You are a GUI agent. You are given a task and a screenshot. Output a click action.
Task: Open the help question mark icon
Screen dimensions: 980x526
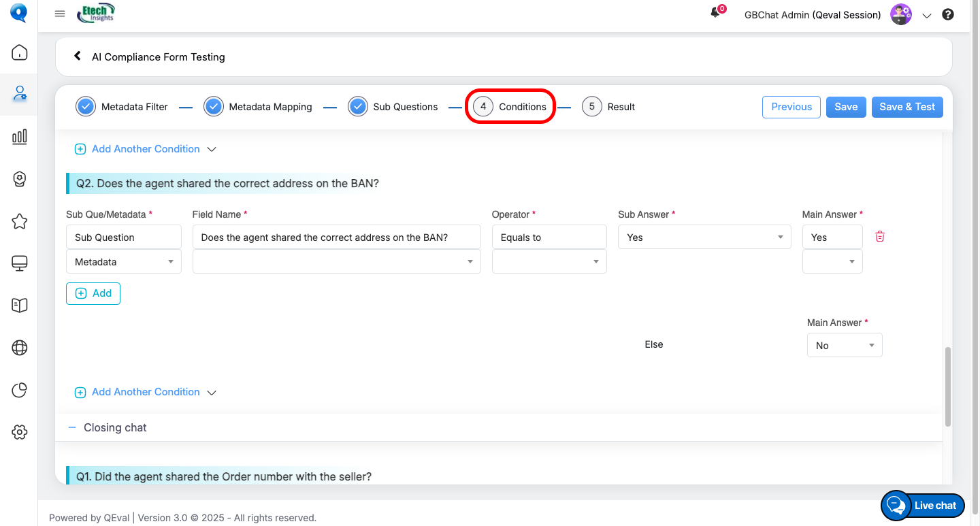(x=948, y=14)
